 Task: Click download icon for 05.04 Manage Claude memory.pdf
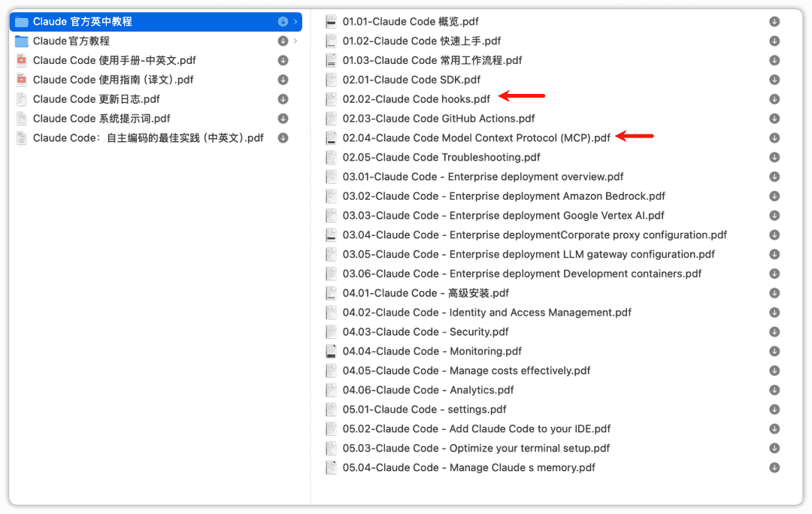click(774, 467)
